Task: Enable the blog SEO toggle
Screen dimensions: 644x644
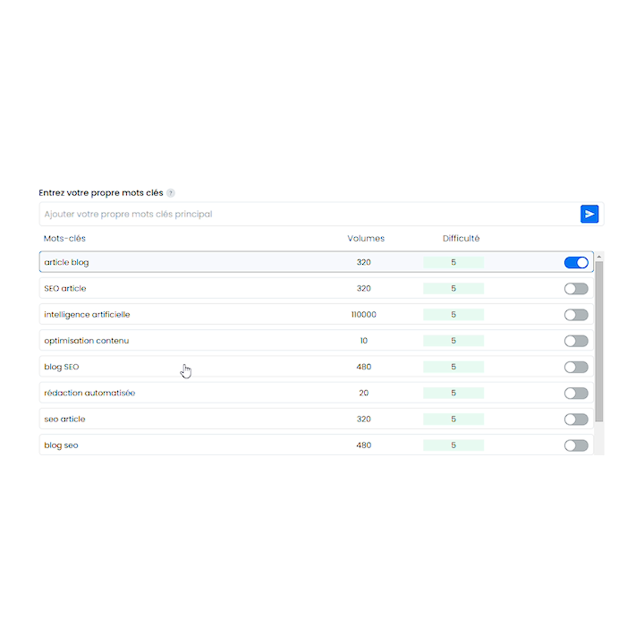Action: coord(576,368)
